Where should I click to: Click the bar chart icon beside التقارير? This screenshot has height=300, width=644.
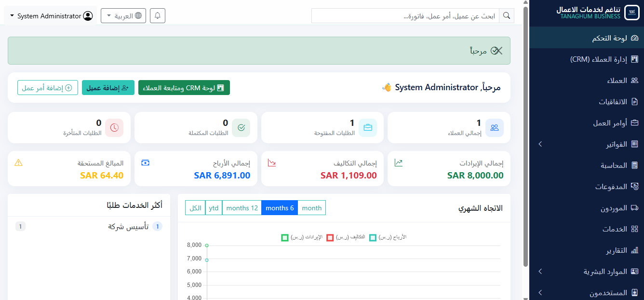click(634, 250)
